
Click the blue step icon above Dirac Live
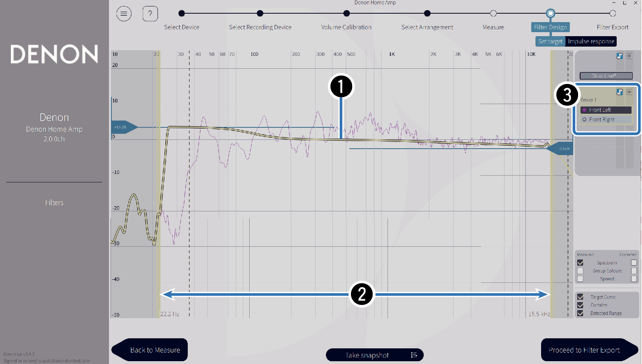click(x=619, y=56)
